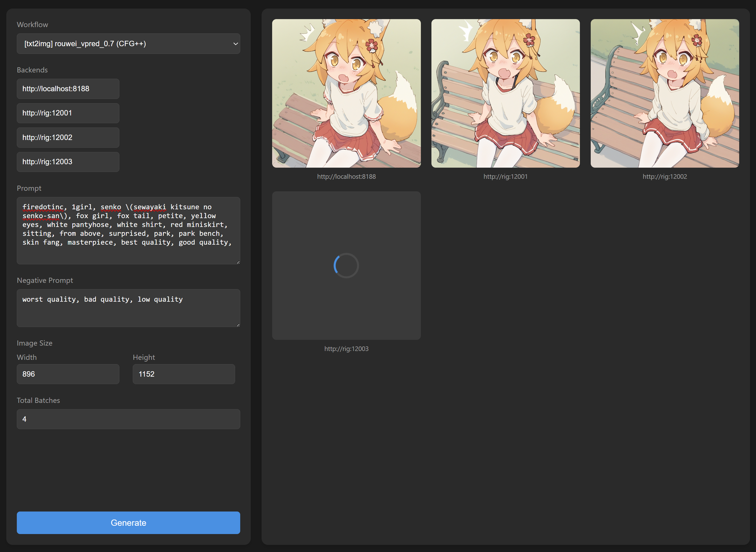Click the loading spinner for rig:12003
Image resolution: width=756 pixels, height=552 pixels.
pos(346,266)
